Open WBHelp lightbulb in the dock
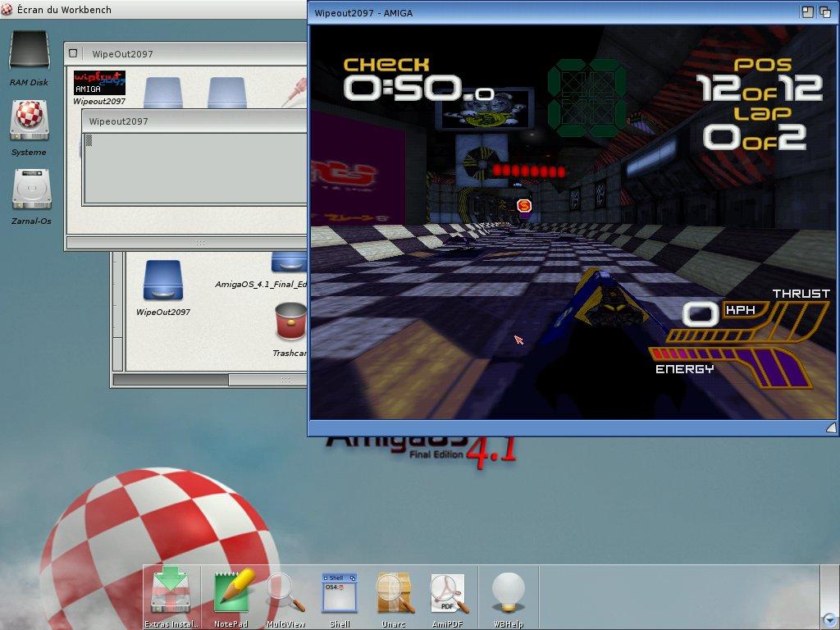 [508, 592]
